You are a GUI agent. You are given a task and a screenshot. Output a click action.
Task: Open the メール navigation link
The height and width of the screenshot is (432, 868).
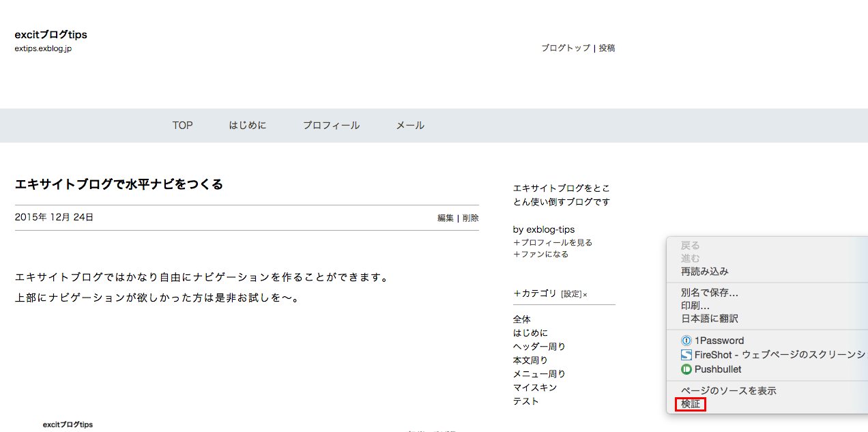[410, 126]
